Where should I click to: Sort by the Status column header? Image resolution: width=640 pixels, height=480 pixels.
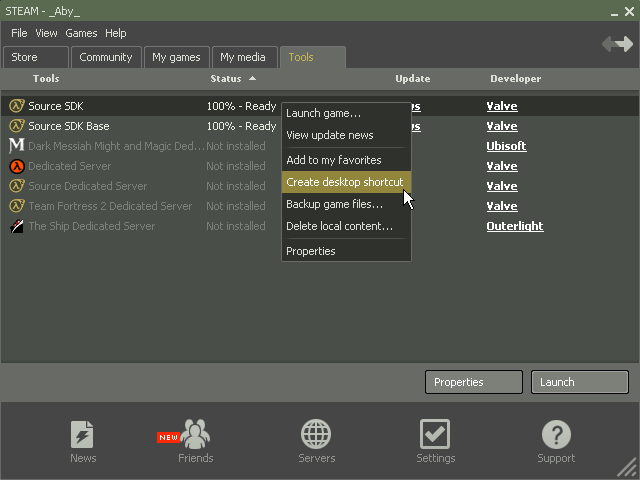pyautogui.click(x=226, y=78)
